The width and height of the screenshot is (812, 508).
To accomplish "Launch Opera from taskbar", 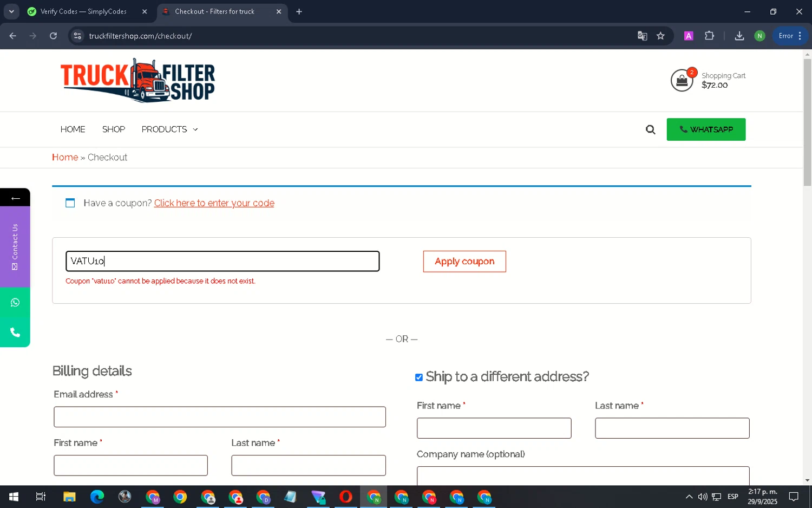I will 345,497.
